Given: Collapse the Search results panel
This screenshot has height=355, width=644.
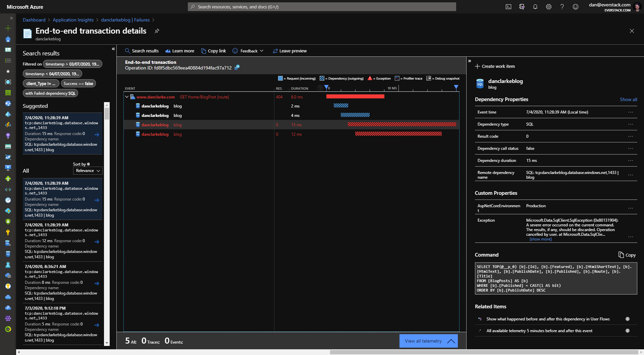Looking at the screenshot, I should point(113,49).
